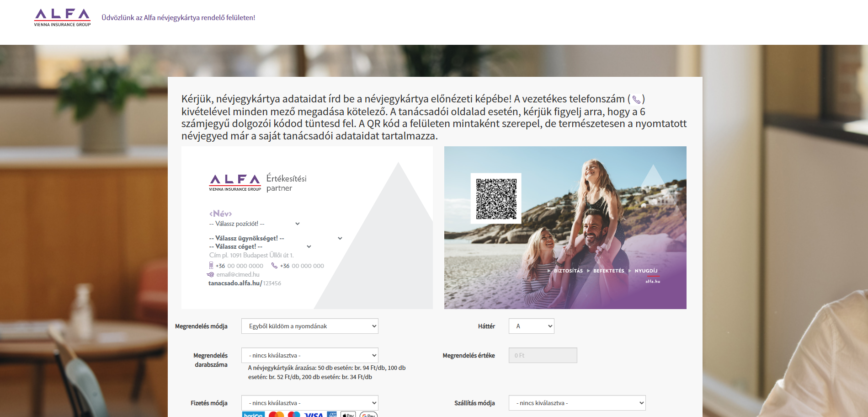This screenshot has width=868, height=417.
Task: Open the Szállítás módja dropdown
Action: pyautogui.click(x=577, y=403)
